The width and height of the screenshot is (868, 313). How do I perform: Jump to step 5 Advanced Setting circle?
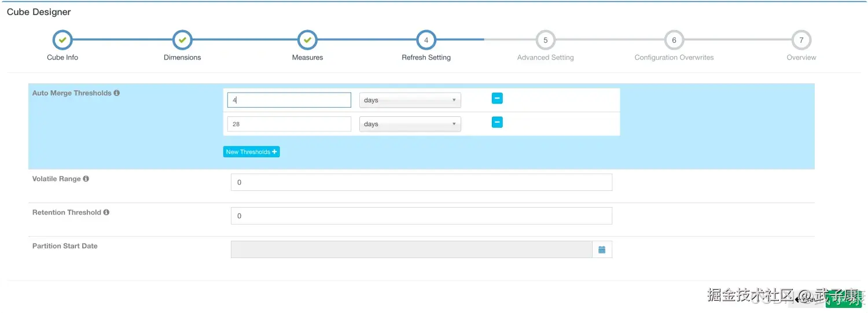[x=545, y=40]
